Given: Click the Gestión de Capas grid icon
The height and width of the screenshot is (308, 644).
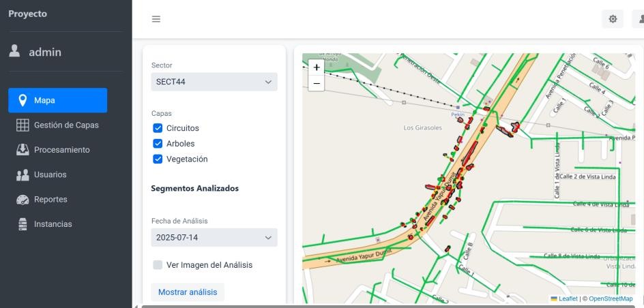Looking at the screenshot, I should pos(23,125).
